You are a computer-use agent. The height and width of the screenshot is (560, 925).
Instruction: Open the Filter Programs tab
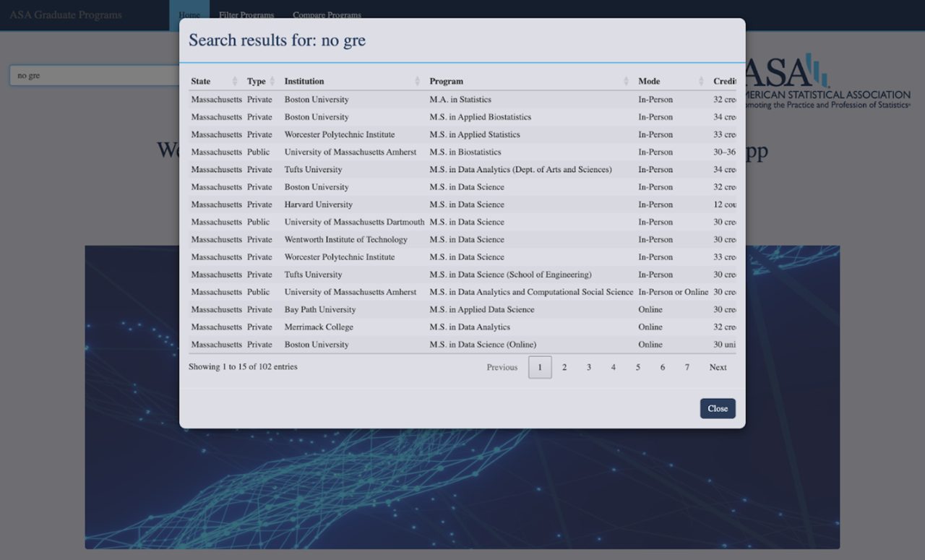pyautogui.click(x=246, y=15)
